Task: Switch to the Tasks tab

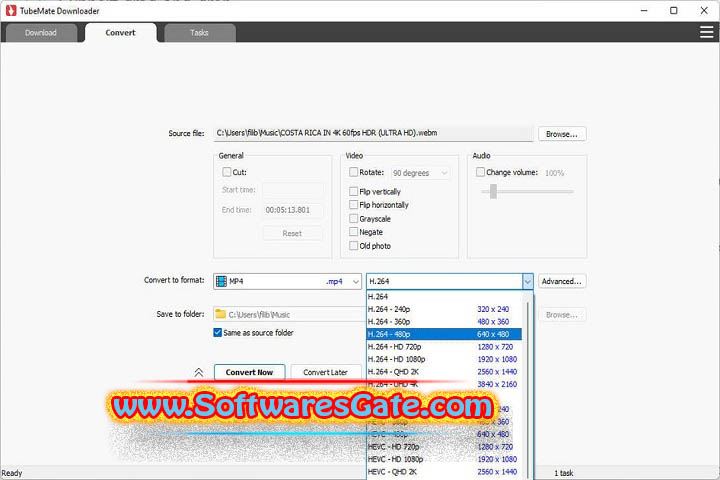Action: (x=199, y=33)
